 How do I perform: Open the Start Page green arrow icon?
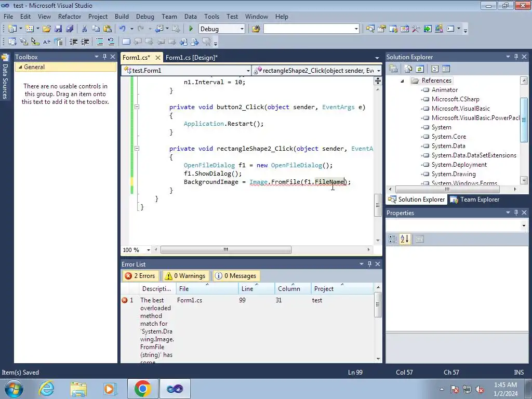(x=428, y=29)
